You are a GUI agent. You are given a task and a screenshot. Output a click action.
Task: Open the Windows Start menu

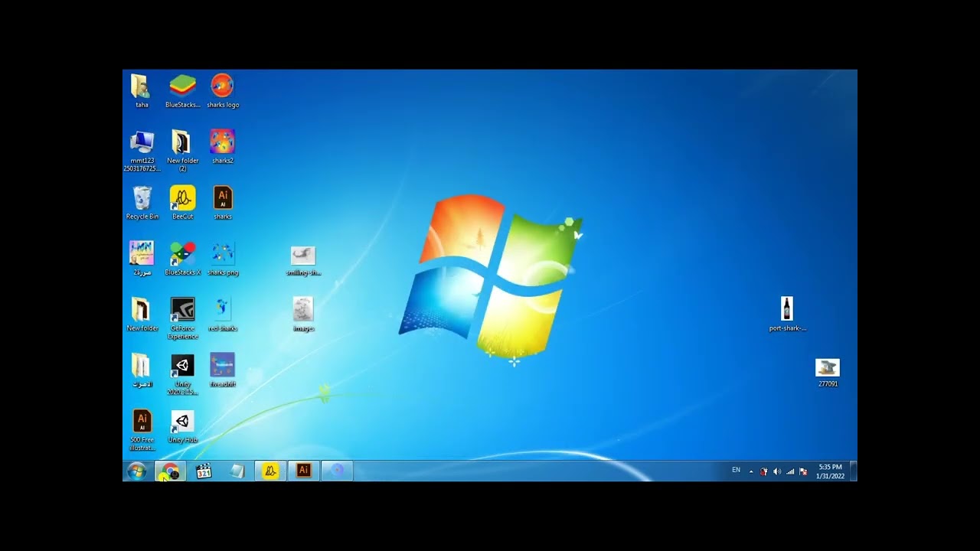point(137,471)
